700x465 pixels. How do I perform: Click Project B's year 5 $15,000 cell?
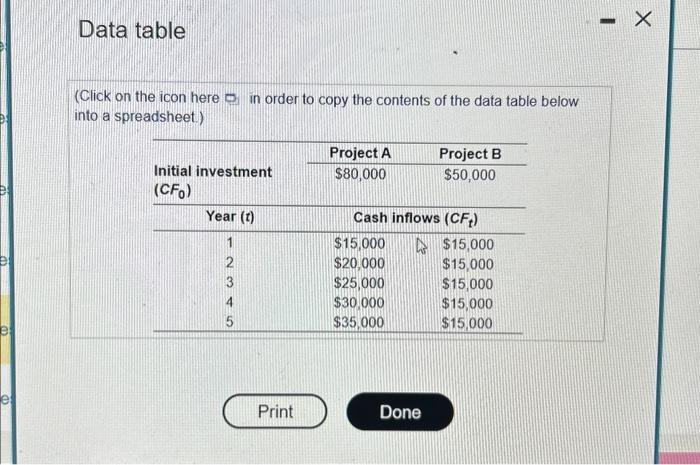coord(467,323)
